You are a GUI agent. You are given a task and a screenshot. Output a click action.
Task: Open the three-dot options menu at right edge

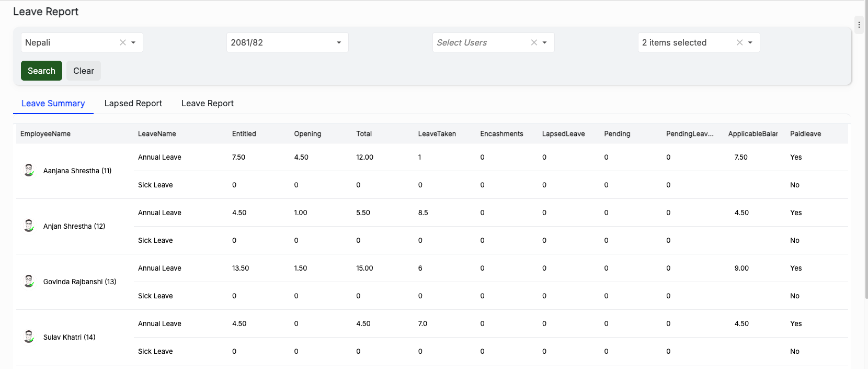click(859, 25)
